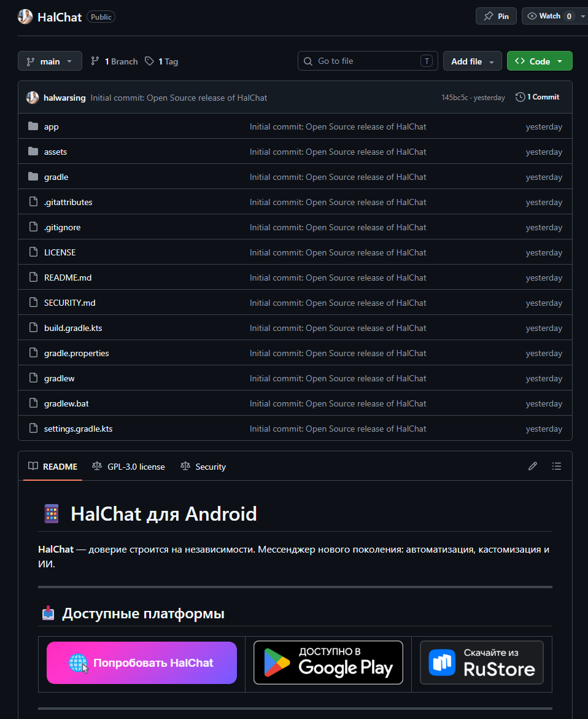Click the Watch count badge 0
Image resolution: width=588 pixels, height=719 pixels.
click(x=569, y=16)
